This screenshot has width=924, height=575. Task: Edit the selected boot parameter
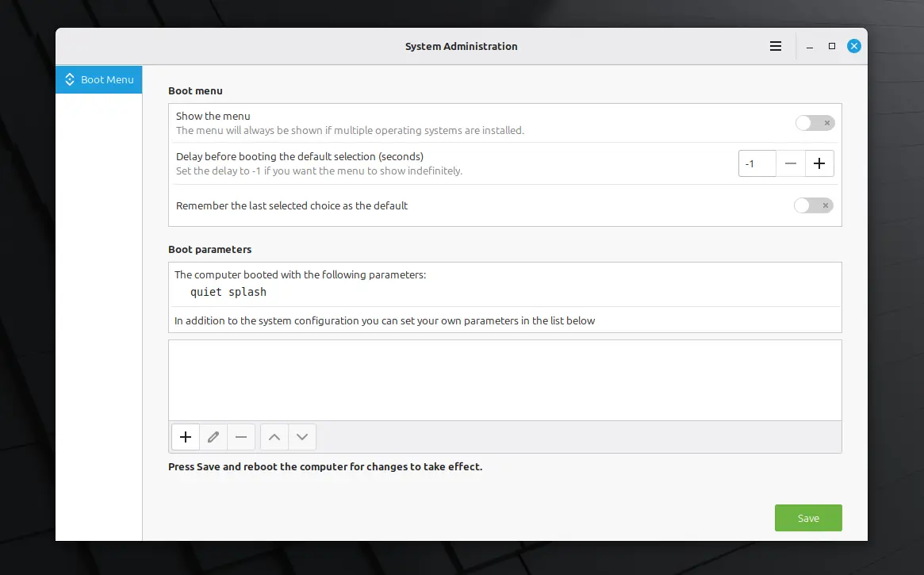[213, 437]
